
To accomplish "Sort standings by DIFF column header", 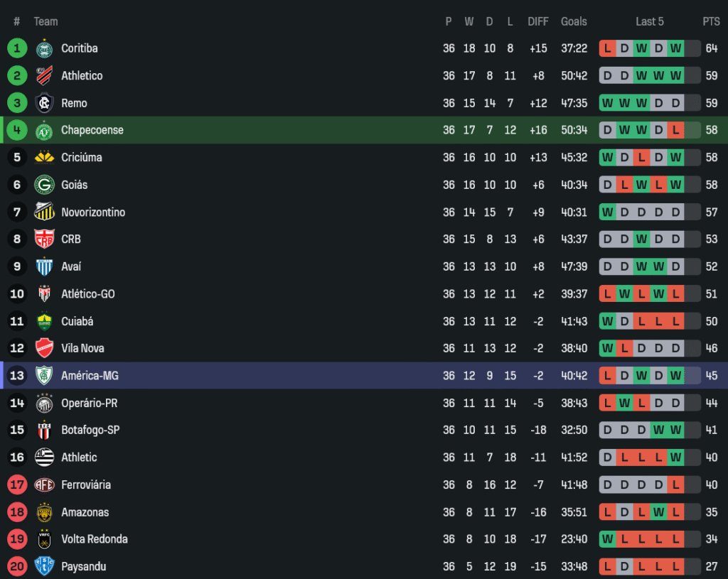I will tap(538, 22).
